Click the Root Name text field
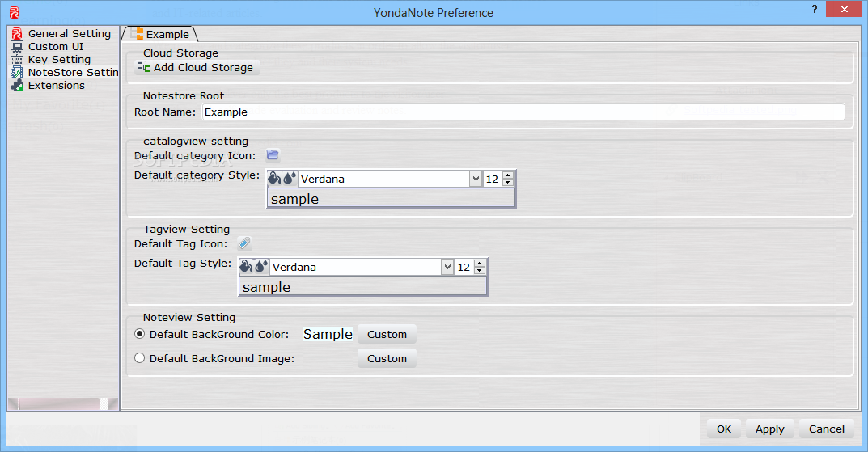This screenshot has height=452, width=868. tap(523, 112)
